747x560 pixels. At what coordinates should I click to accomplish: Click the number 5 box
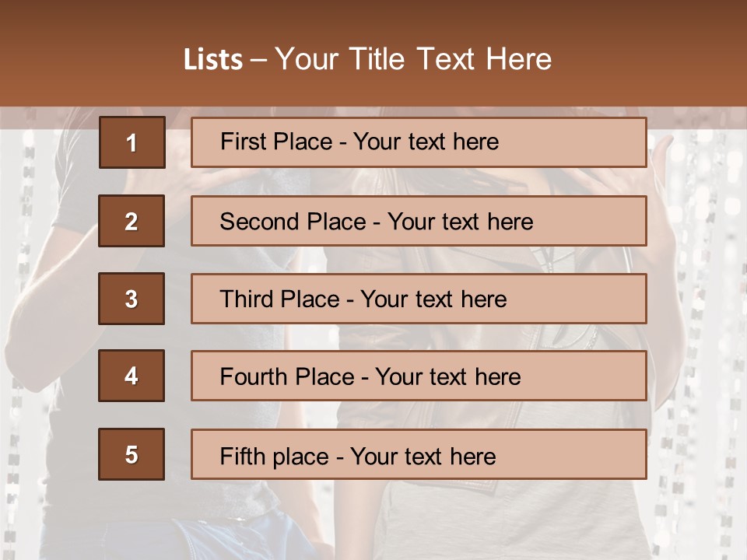[132, 454]
